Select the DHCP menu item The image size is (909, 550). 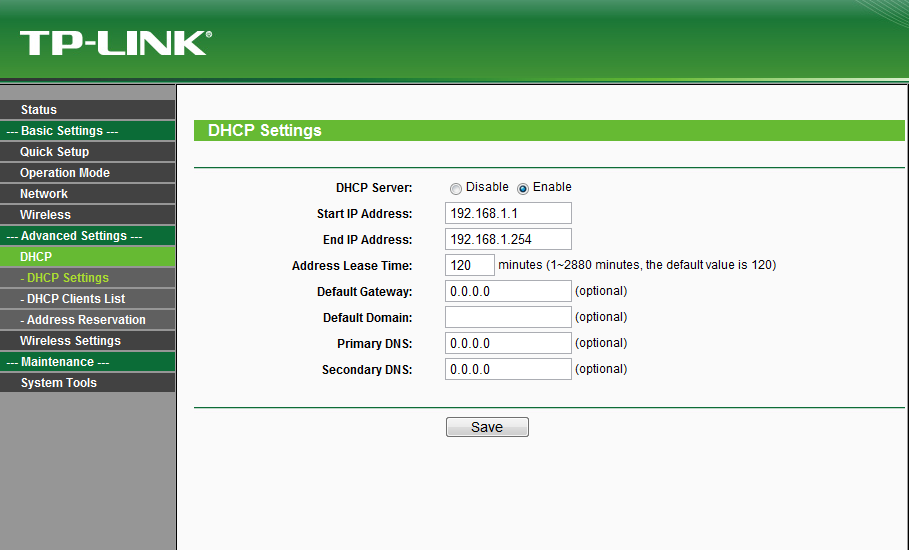[88, 257]
